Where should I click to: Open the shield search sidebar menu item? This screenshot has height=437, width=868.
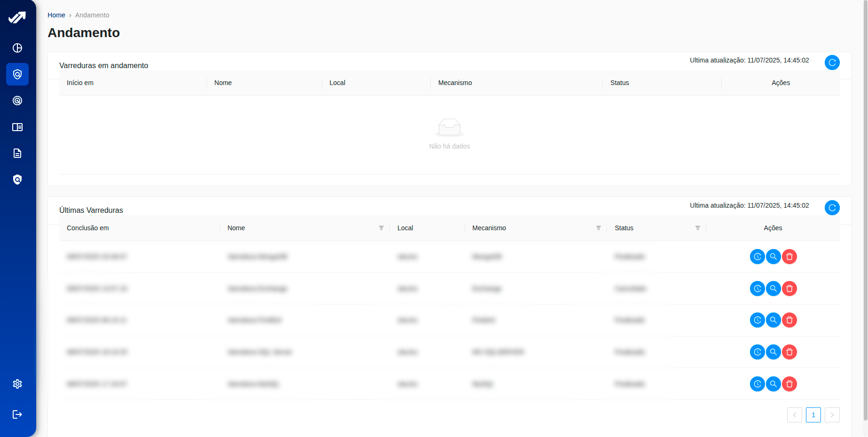(x=17, y=179)
